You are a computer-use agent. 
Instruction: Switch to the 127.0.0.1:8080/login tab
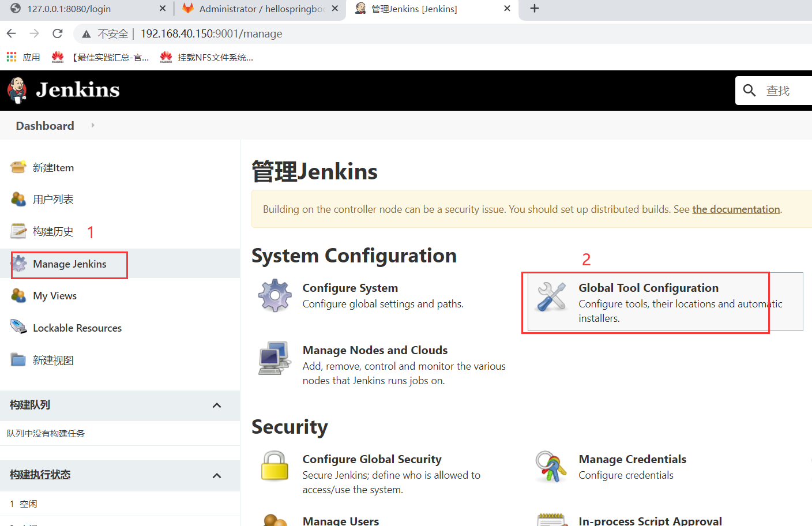coord(87,9)
